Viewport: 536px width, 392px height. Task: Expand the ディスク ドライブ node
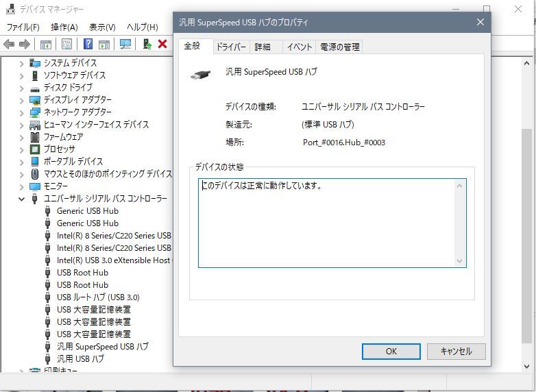(21, 88)
